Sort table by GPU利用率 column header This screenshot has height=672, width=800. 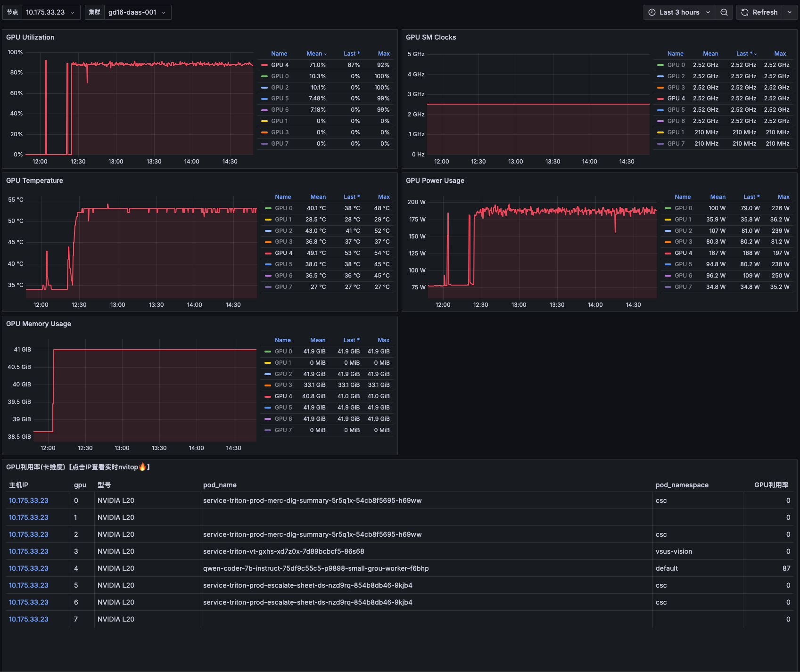click(x=771, y=485)
